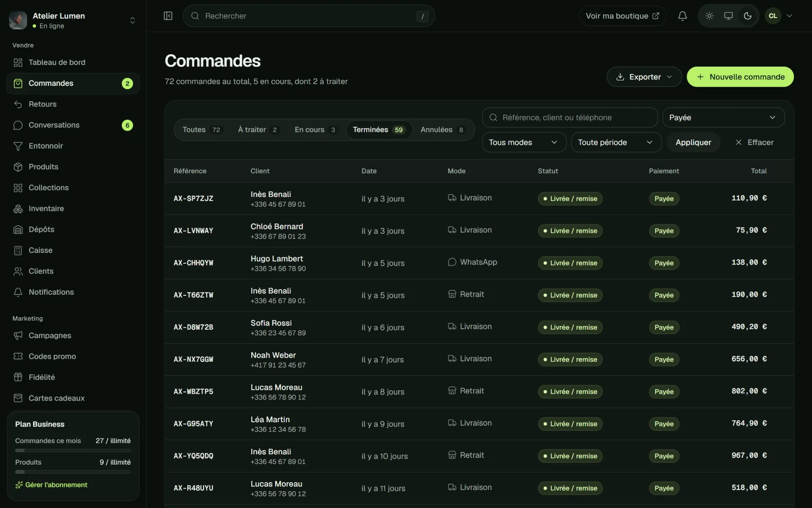This screenshot has height=508, width=812.
Task: Click Voir ma boutique button
Action: click(x=622, y=16)
